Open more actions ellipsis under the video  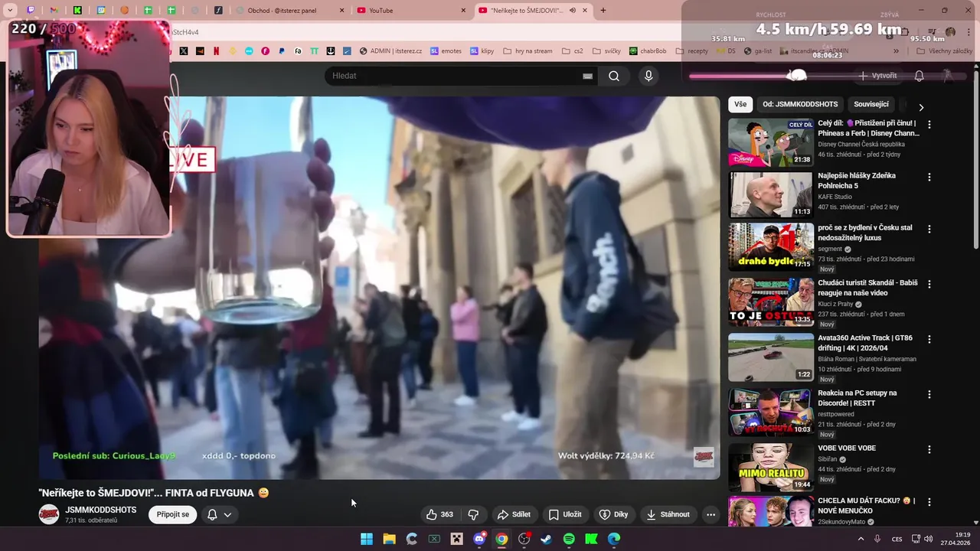click(710, 514)
